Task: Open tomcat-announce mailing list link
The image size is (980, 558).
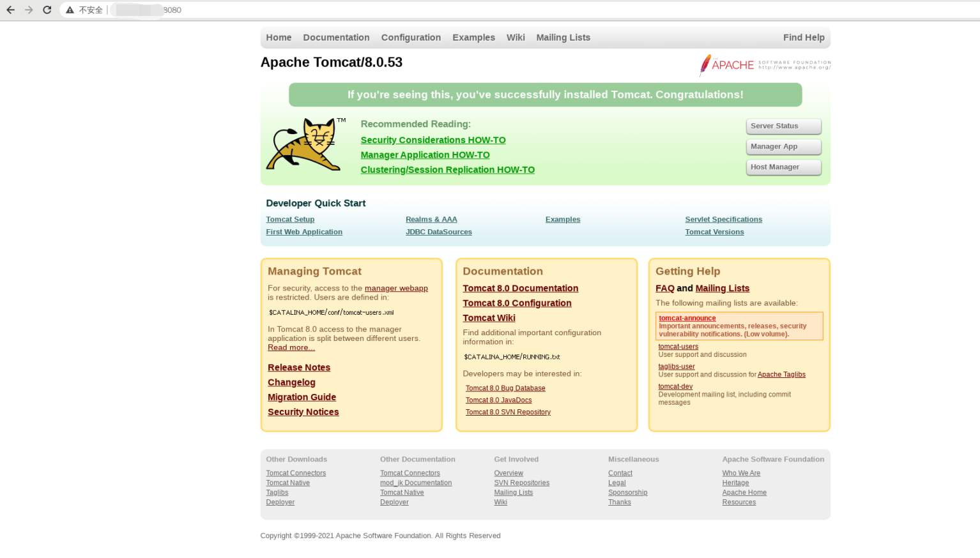Action: pyautogui.click(x=687, y=318)
